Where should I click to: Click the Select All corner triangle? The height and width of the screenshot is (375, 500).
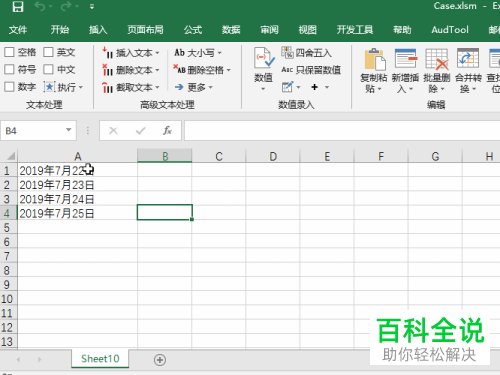click(x=11, y=156)
